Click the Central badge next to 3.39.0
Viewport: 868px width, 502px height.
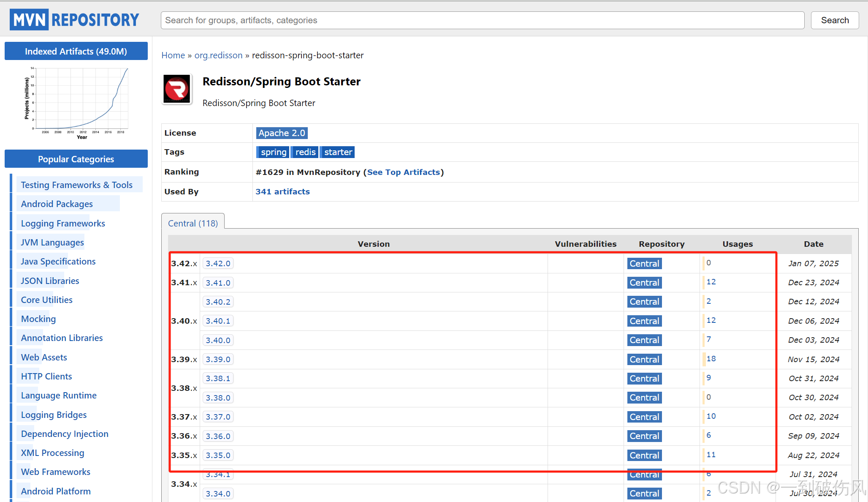pos(644,359)
